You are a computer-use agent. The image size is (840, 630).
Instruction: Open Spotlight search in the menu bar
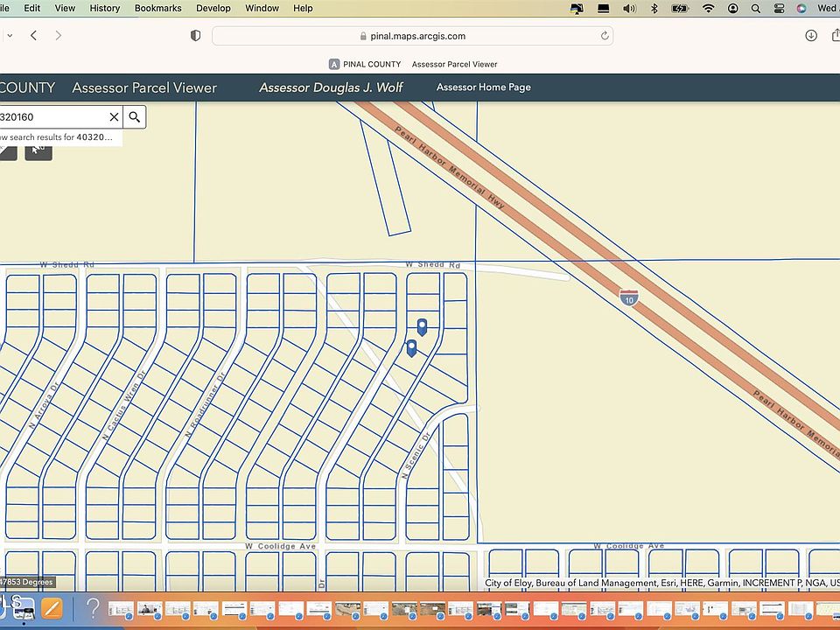pyautogui.click(x=755, y=8)
